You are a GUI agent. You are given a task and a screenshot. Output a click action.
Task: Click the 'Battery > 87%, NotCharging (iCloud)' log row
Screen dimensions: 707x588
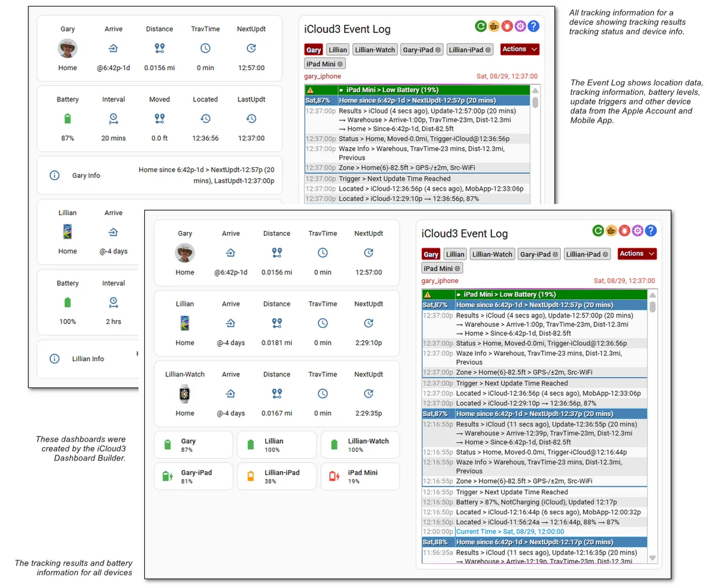click(534, 502)
